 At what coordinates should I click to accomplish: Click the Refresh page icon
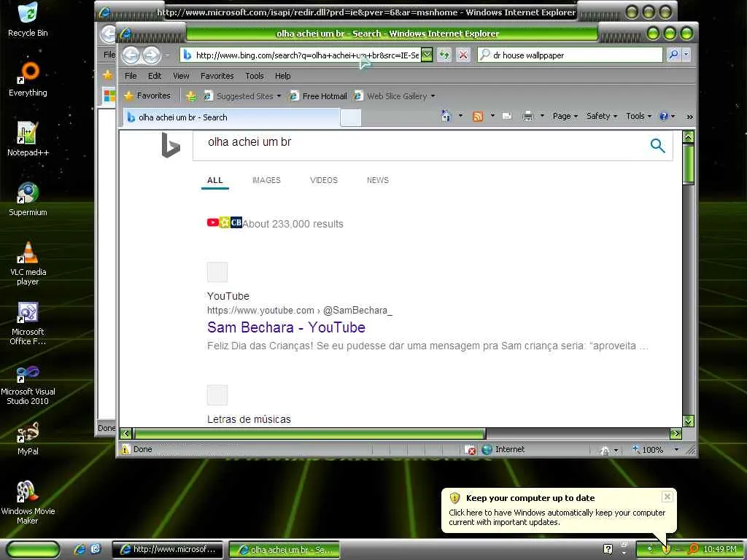tap(444, 55)
